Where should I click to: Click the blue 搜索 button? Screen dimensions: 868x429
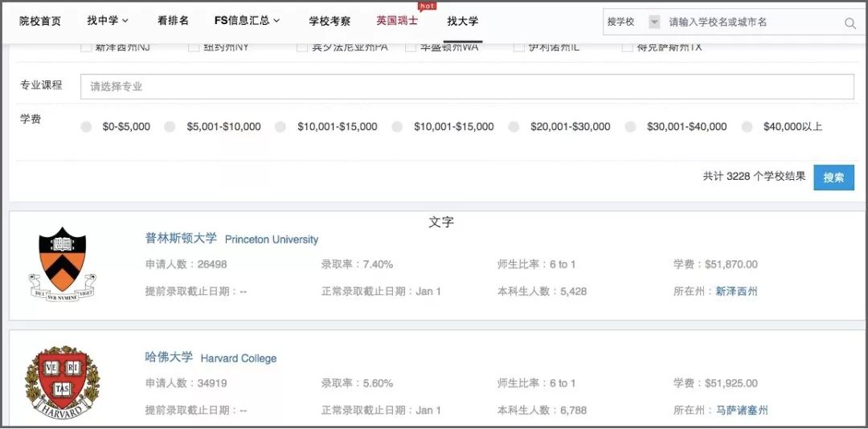click(833, 178)
